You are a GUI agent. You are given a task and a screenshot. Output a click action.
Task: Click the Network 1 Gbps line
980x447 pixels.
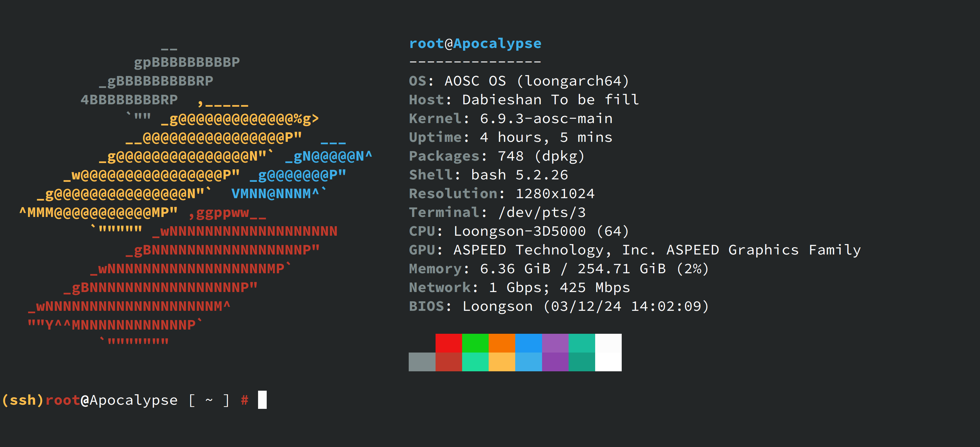click(x=519, y=287)
